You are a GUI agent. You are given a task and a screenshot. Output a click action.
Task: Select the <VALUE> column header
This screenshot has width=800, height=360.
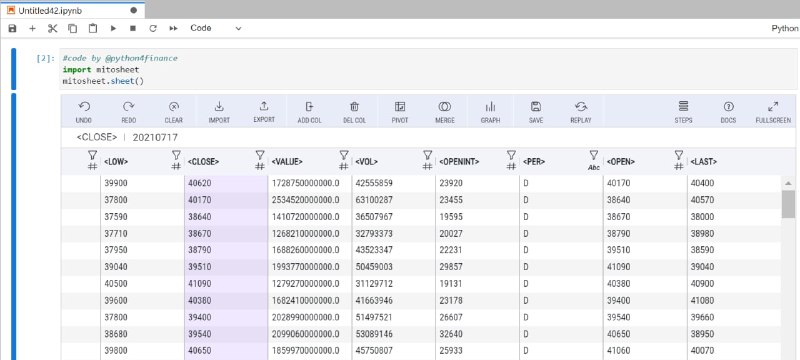point(287,162)
